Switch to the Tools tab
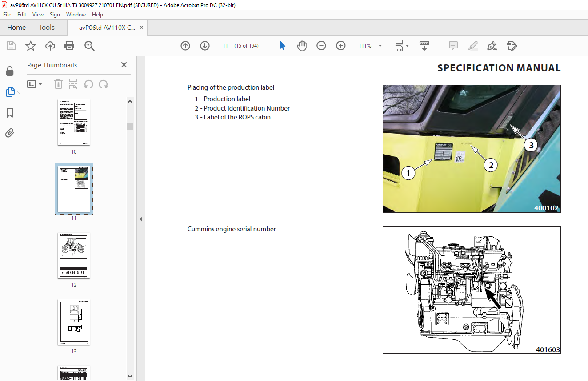Screen dimensions: 588x381 pyautogui.click(x=47, y=28)
